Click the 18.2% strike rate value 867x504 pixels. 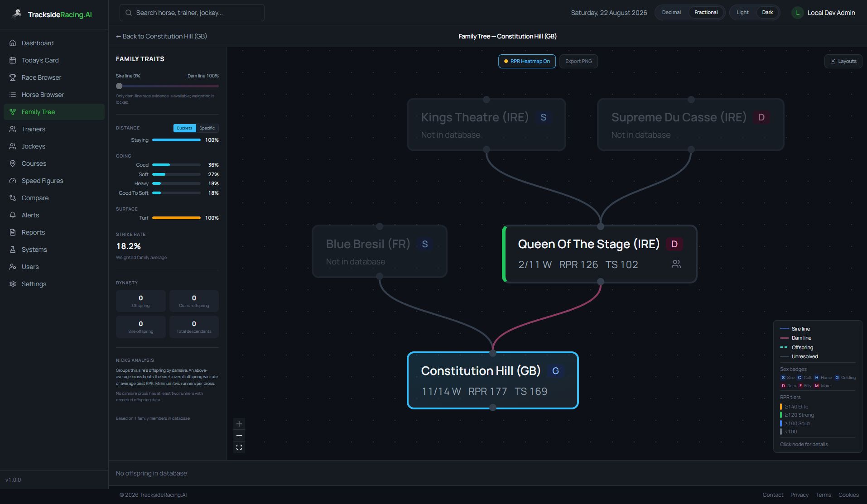[129, 246]
